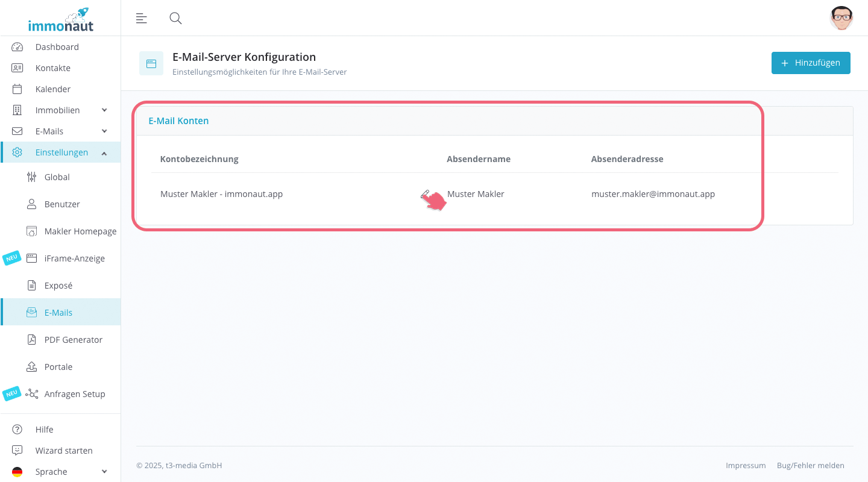Click the search magnifier icon
The height and width of the screenshot is (482, 868).
point(175,18)
